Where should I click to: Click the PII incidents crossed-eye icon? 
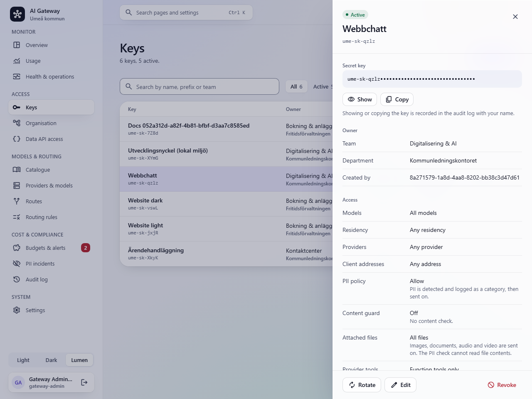17,264
